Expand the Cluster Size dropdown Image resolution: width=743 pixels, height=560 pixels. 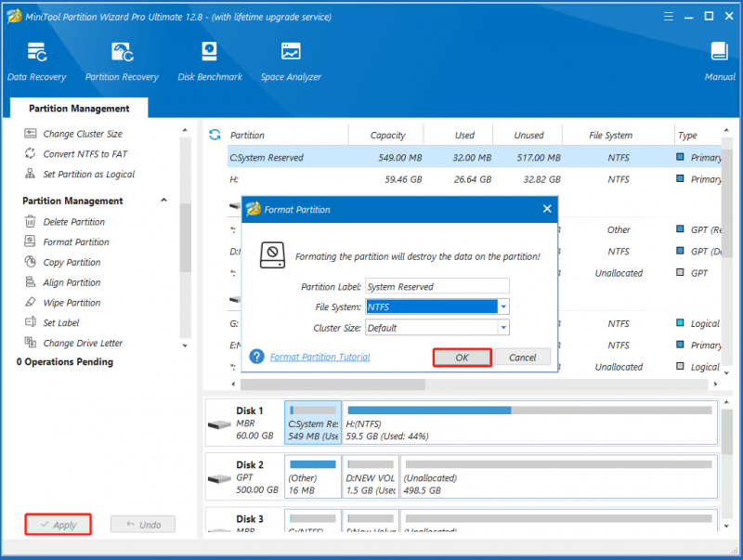(x=503, y=328)
